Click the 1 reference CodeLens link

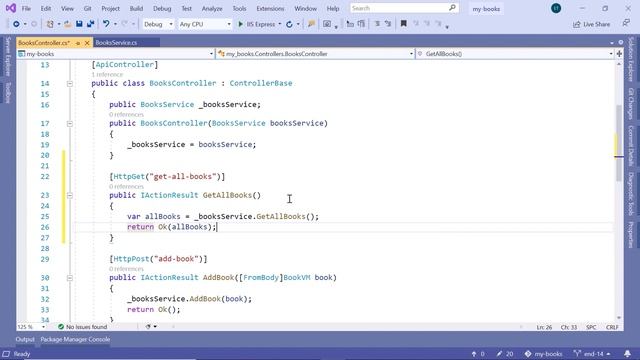coord(107,74)
